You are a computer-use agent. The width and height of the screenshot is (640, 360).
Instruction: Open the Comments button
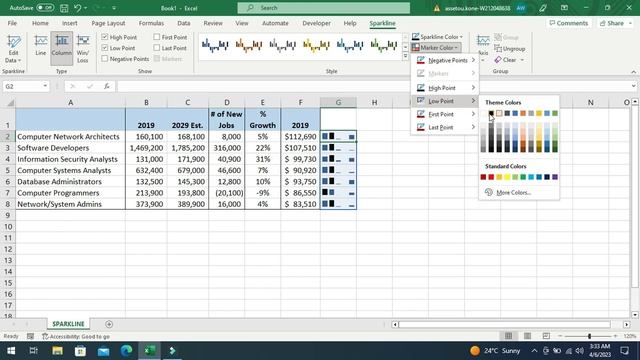(569, 23)
